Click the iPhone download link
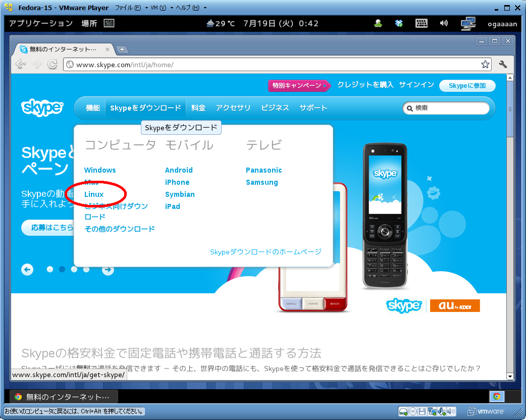This screenshot has width=526, height=420. coord(177,182)
